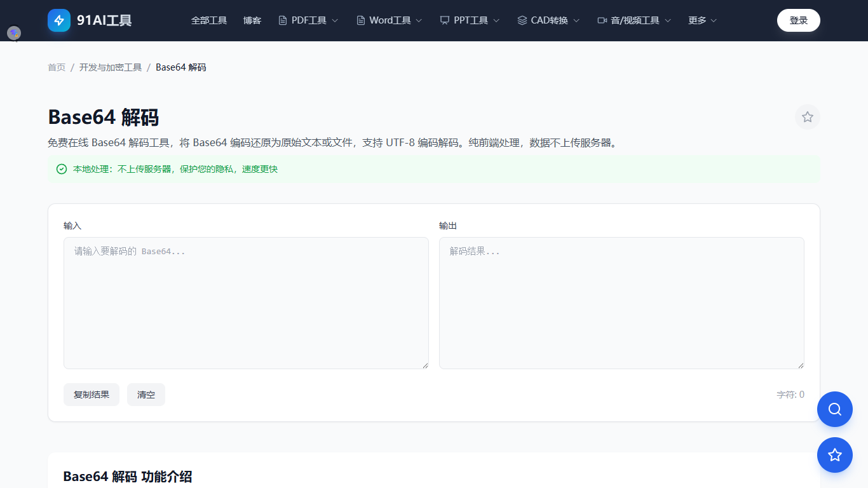Click the 音/视频工具 camera icon

tap(602, 20)
